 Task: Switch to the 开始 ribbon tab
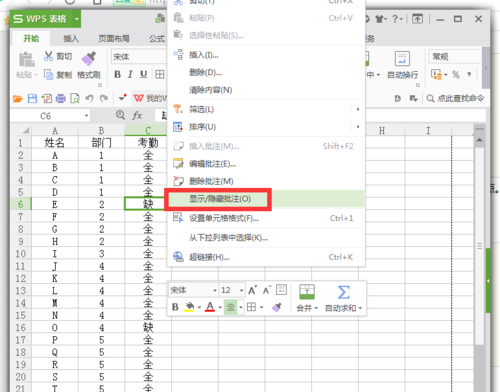31,39
